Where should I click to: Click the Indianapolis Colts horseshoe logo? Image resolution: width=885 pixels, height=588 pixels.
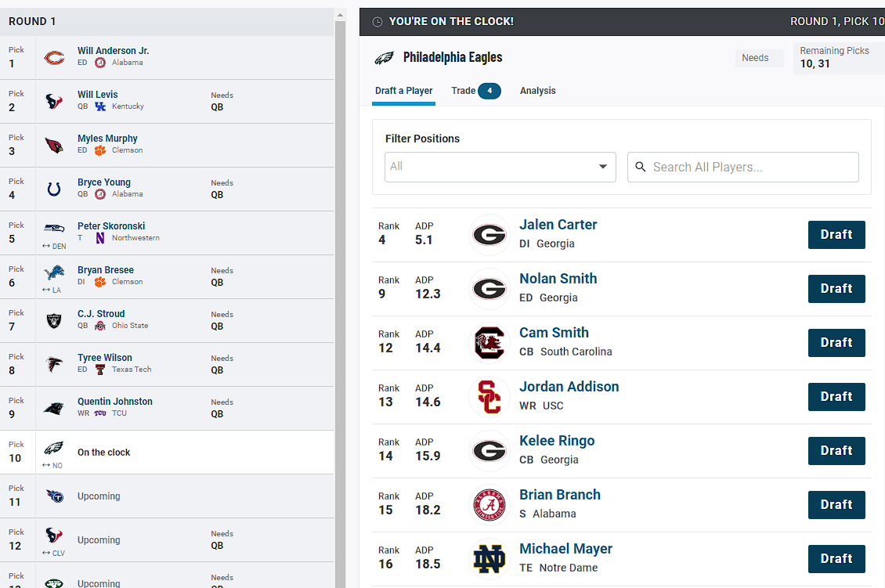coord(54,189)
